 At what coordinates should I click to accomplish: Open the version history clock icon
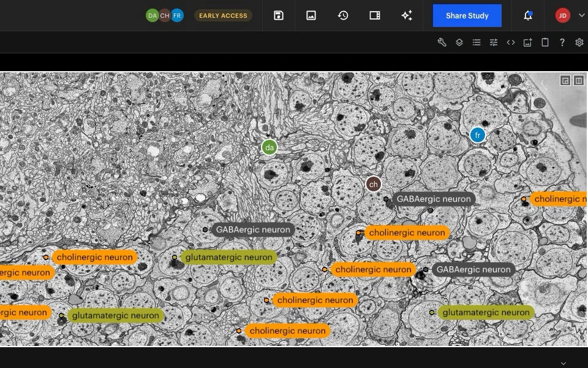(x=343, y=15)
